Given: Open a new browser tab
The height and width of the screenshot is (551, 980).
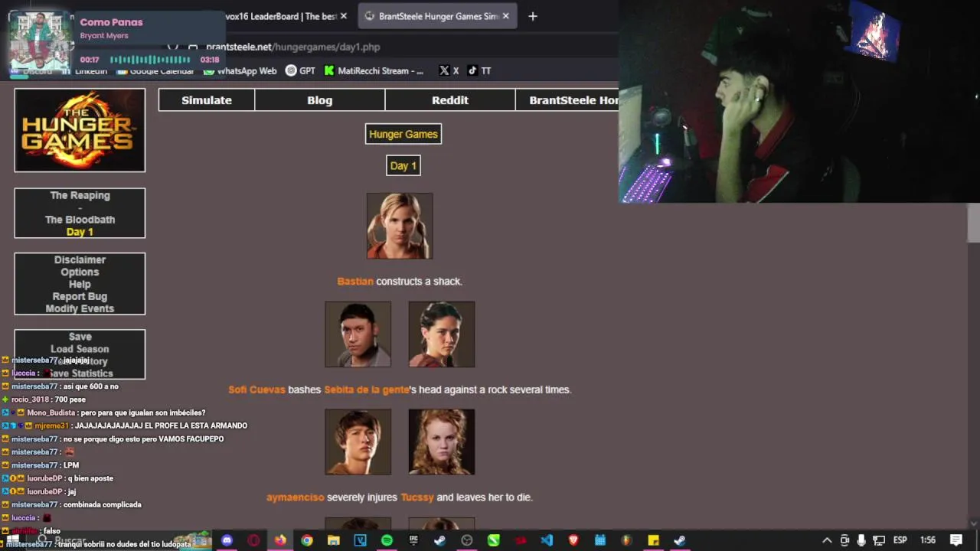Looking at the screenshot, I should [533, 16].
